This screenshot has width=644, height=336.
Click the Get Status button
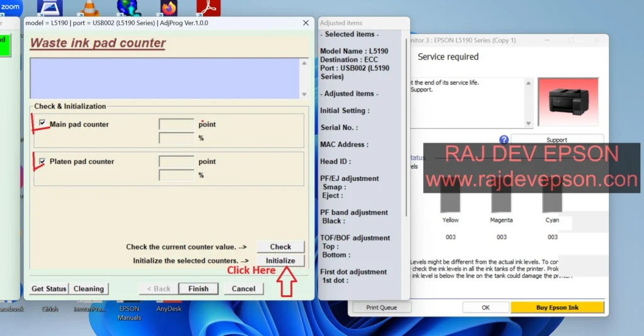(48, 289)
